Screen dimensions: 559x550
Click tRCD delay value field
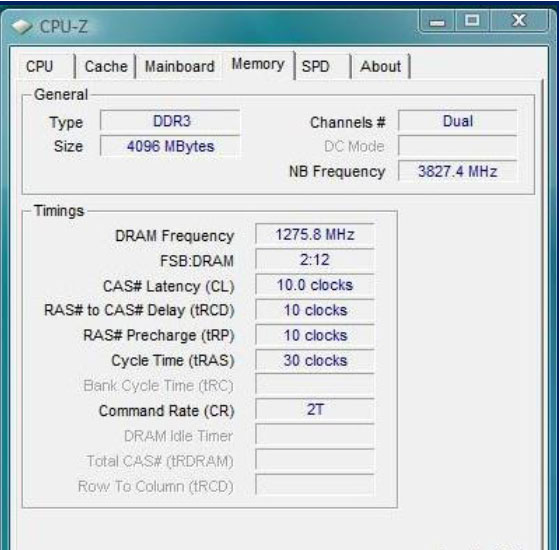pyautogui.click(x=315, y=310)
